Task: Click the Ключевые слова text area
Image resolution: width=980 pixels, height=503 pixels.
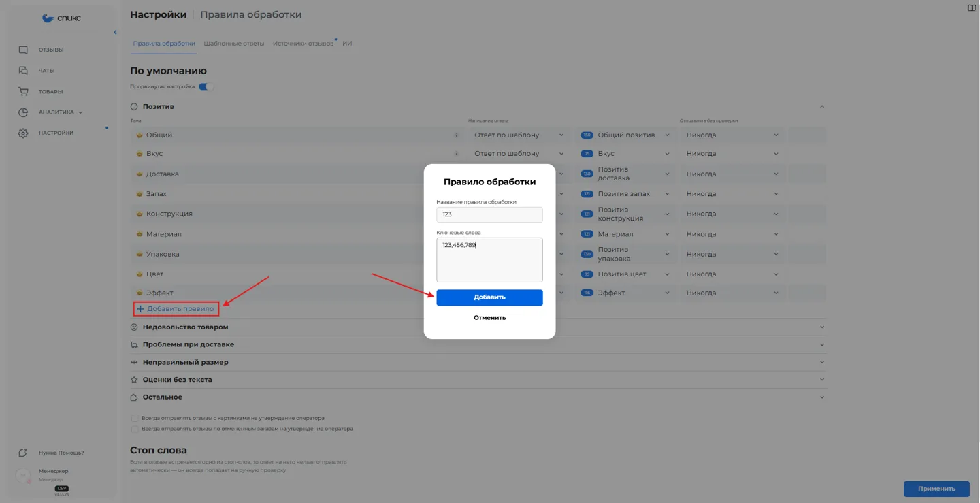Action: [489, 259]
